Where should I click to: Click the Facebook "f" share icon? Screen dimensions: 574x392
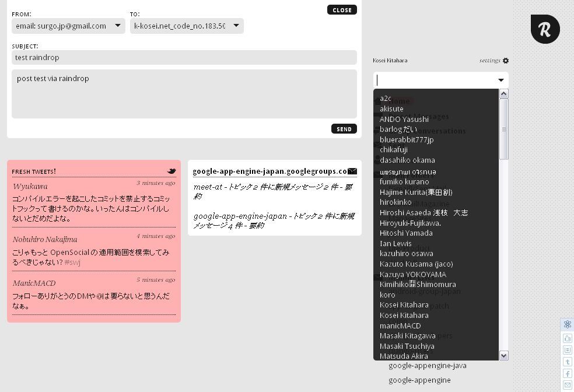[568, 373]
